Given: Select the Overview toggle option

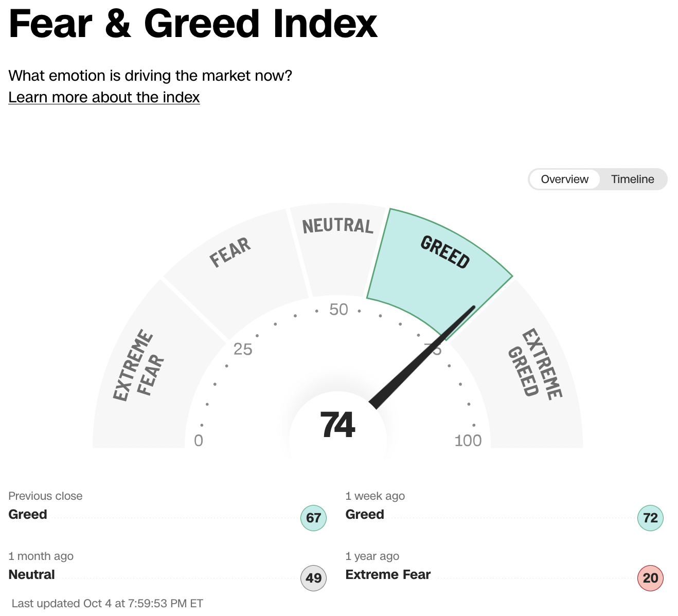Looking at the screenshot, I should tap(564, 179).
